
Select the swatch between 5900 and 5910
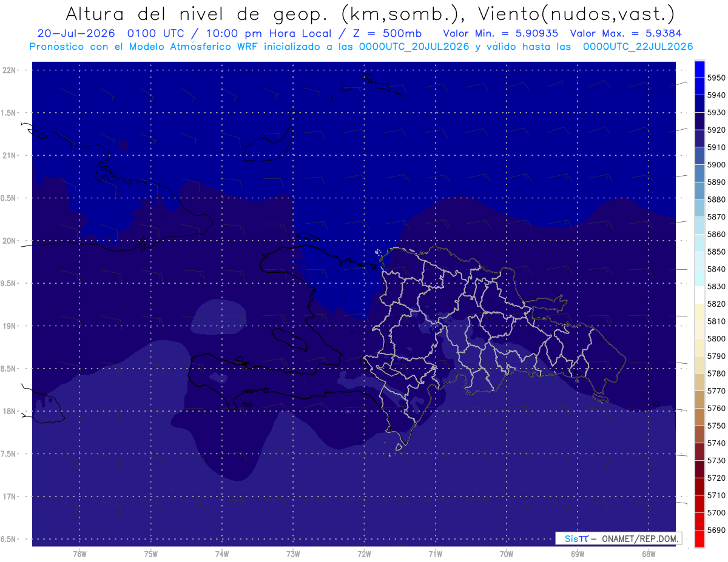[x=699, y=155]
